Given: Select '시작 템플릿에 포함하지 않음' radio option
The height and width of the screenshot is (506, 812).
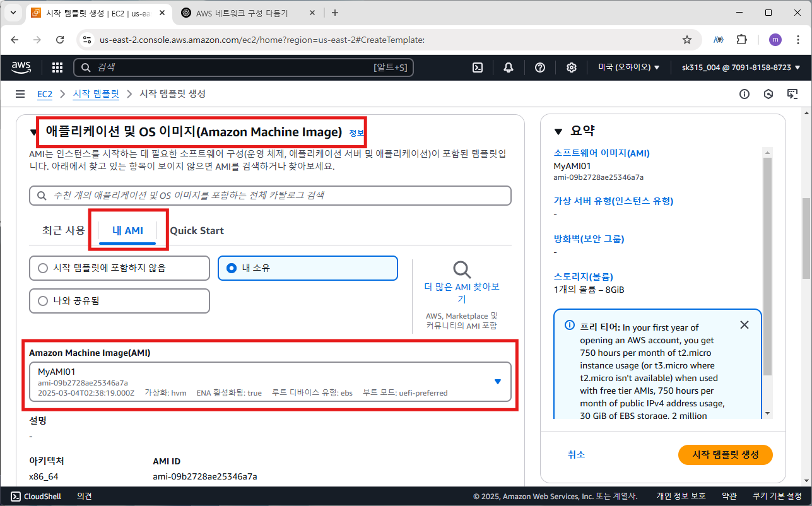Looking at the screenshot, I should click(x=119, y=268).
